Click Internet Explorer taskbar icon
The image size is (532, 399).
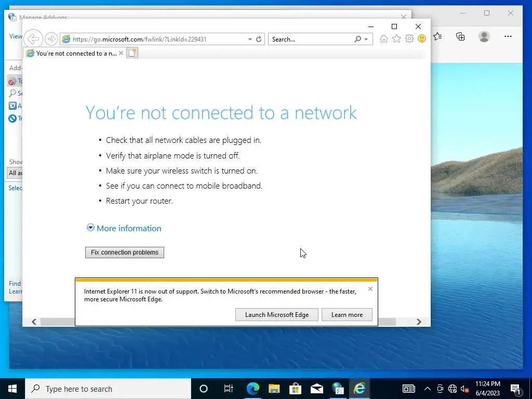360,389
